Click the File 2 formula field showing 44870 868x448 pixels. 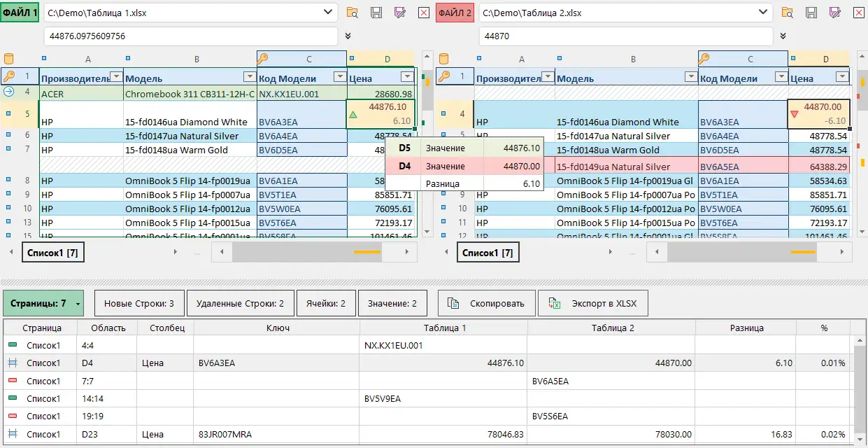626,36
